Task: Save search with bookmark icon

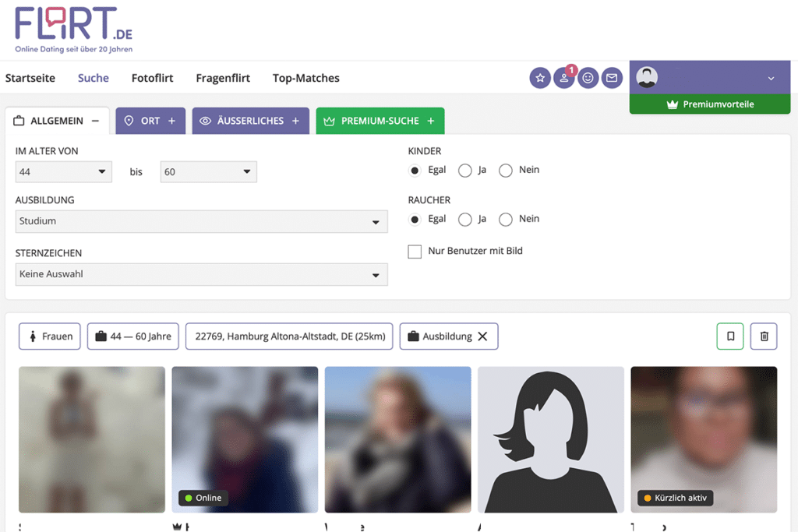Action: (x=730, y=336)
